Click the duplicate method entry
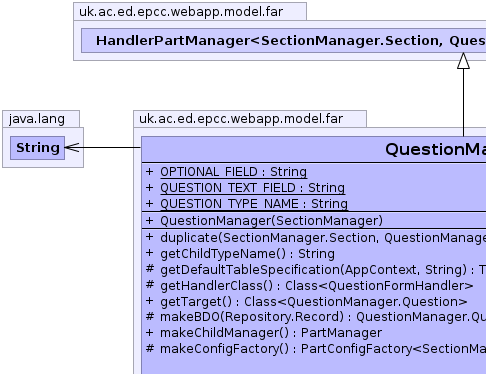 (x=323, y=238)
